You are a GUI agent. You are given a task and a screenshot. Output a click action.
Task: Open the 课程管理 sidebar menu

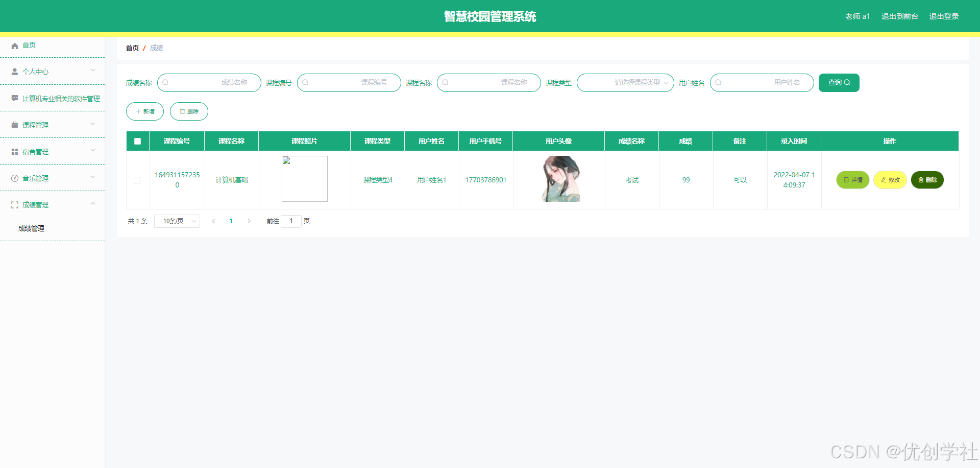point(52,125)
